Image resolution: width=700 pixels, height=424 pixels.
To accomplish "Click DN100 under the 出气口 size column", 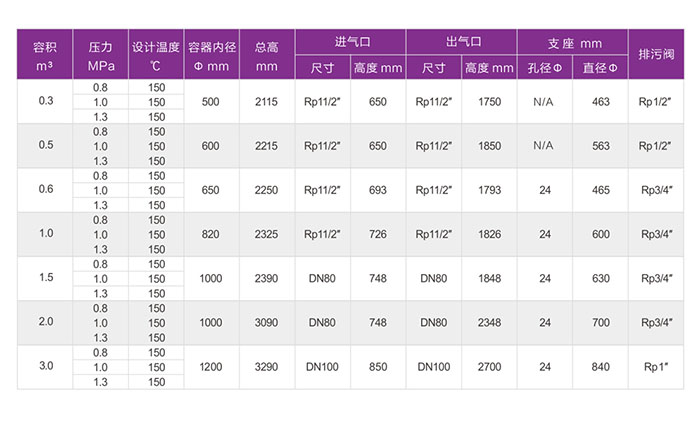I will pos(433,367).
